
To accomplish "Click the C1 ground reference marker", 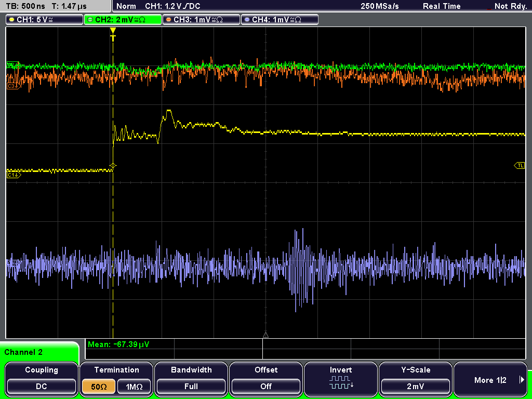I will pos(14,175).
